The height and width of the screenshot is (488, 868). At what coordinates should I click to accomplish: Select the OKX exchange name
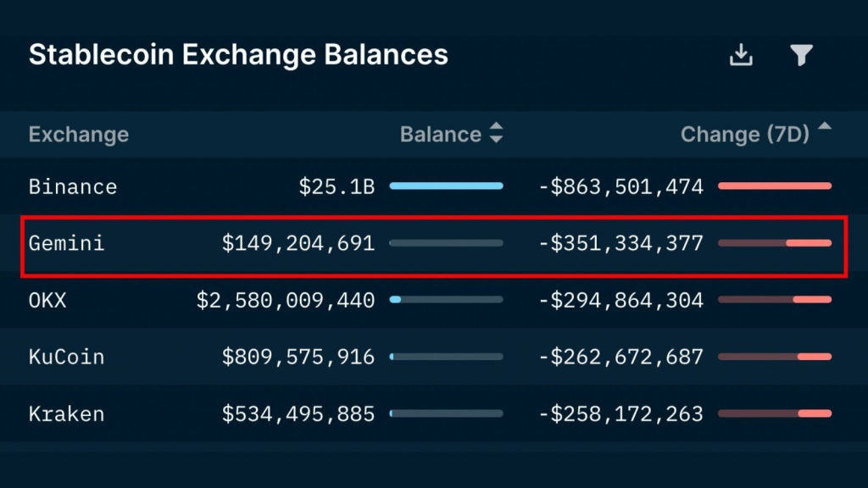(47, 301)
